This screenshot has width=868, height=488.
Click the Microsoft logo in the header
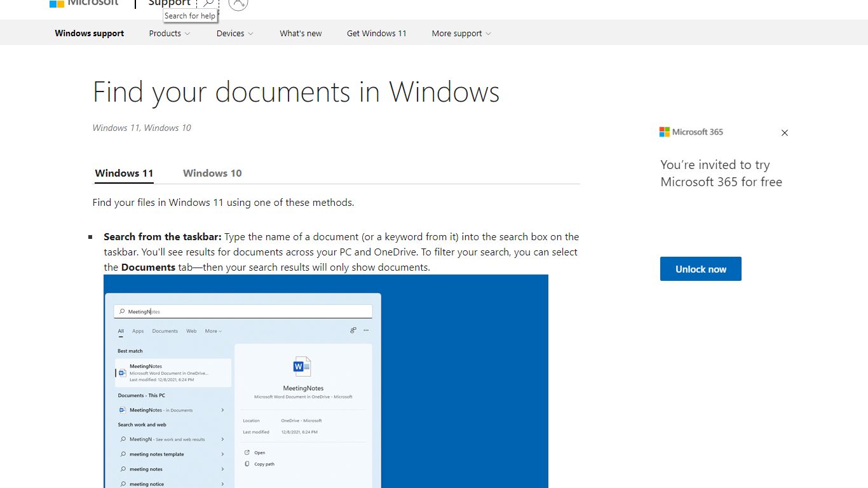tap(84, 3)
